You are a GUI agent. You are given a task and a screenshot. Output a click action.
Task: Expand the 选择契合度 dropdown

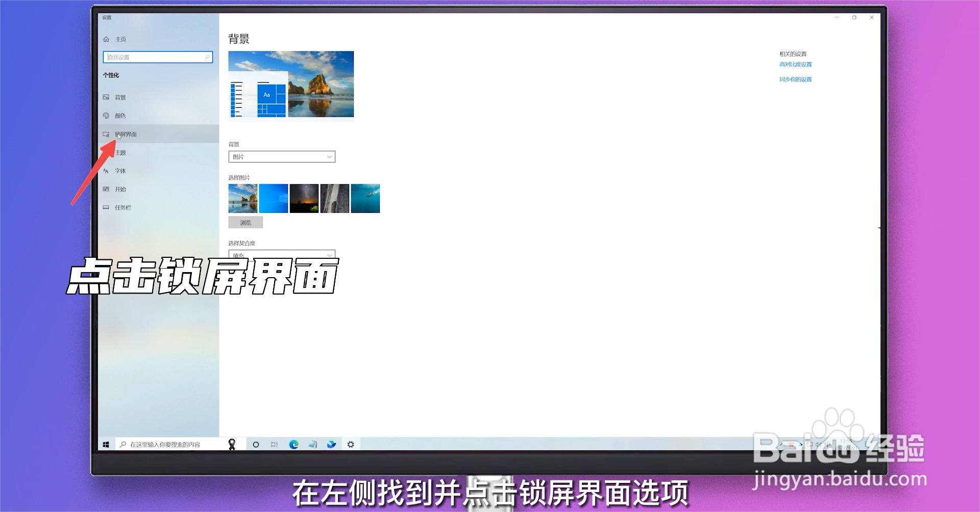(x=282, y=255)
